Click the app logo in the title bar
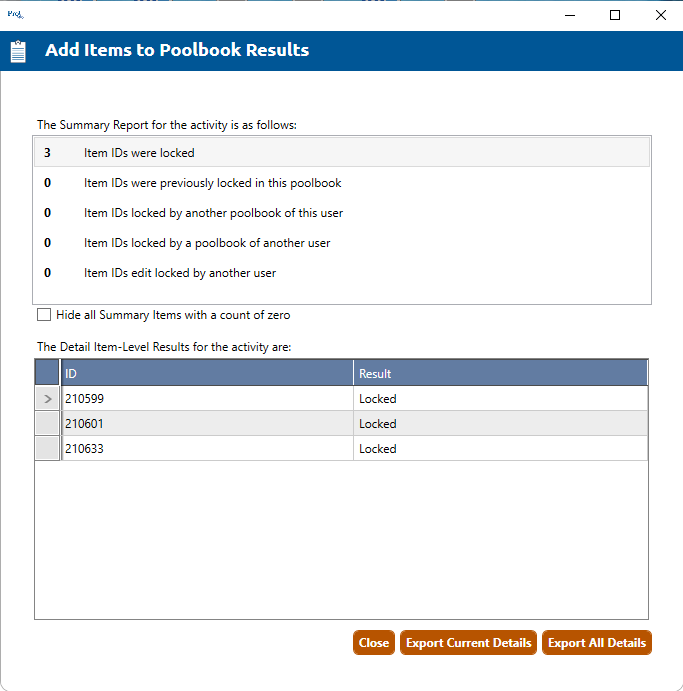 (x=14, y=15)
